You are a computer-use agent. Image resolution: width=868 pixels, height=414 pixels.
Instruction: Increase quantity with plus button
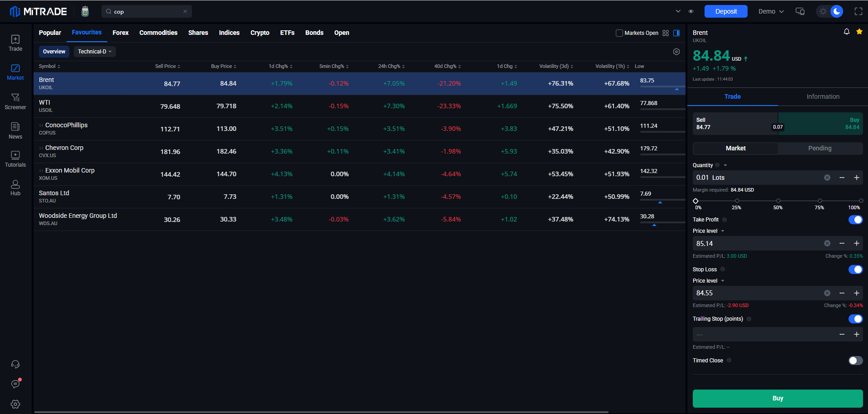click(857, 178)
